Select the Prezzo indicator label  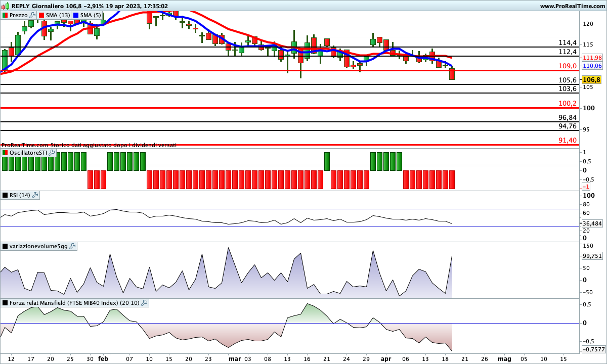click(19, 15)
